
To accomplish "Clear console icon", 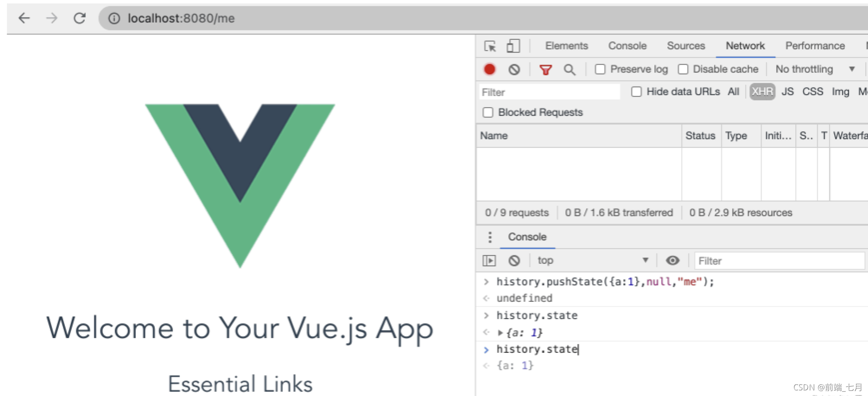I will tap(514, 261).
